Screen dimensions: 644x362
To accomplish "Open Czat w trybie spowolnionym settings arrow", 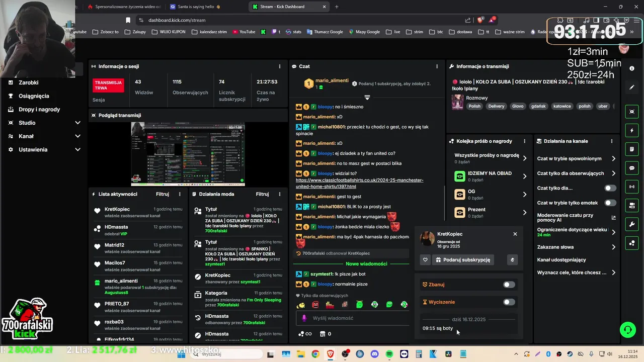I will pyautogui.click(x=613, y=158).
